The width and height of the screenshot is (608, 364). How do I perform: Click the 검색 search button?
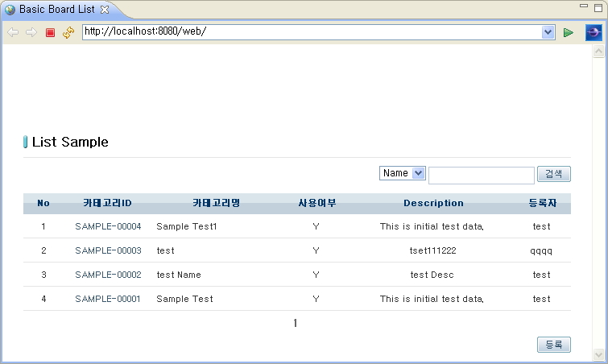[x=554, y=174]
